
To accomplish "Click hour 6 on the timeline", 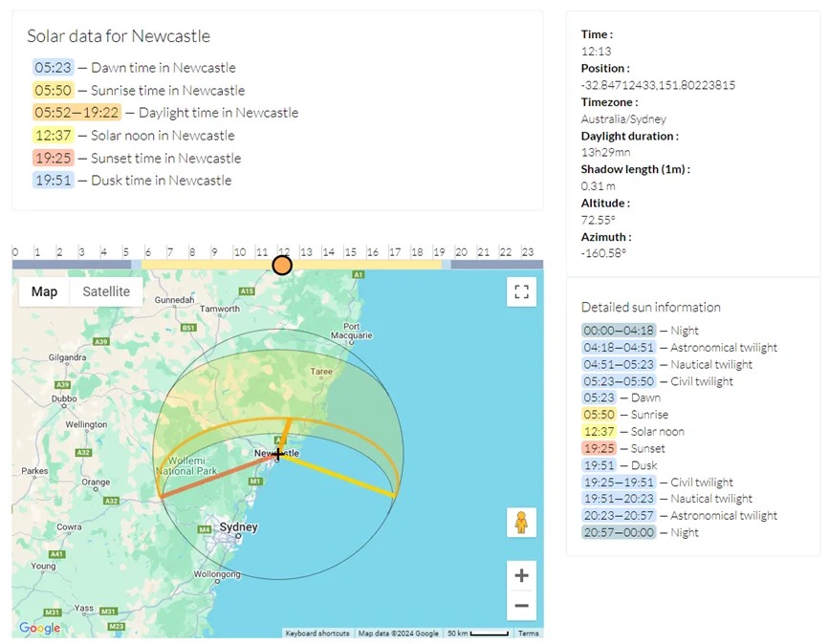I will 147,252.
